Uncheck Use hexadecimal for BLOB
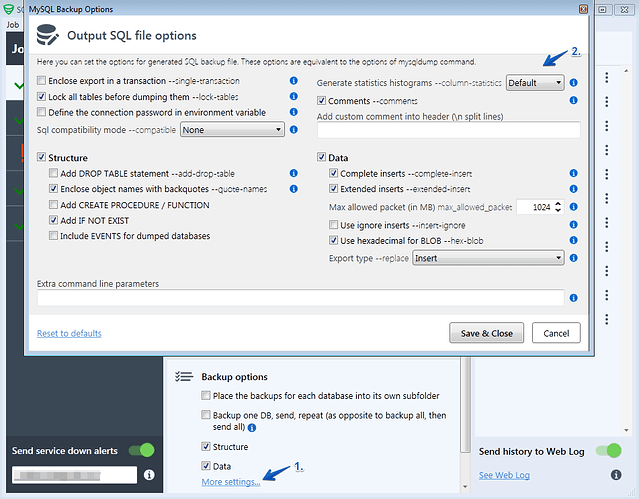The image size is (639, 499). (333, 240)
